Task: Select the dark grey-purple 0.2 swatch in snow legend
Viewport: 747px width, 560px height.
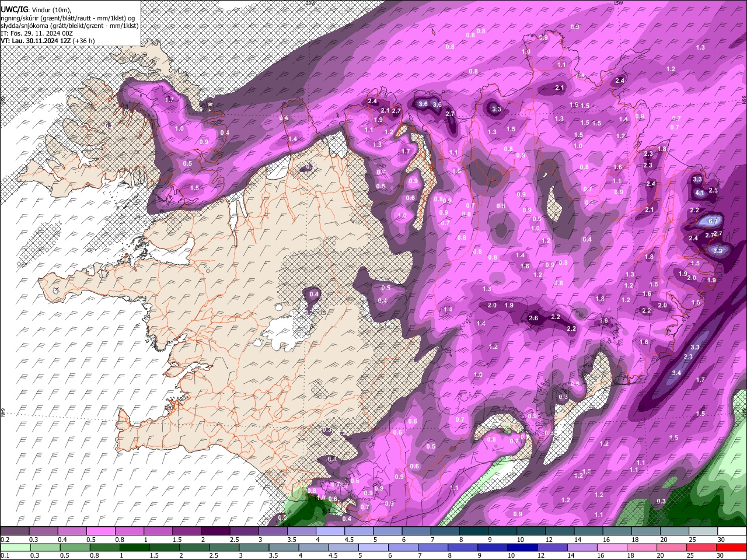Action: point(15,531)
